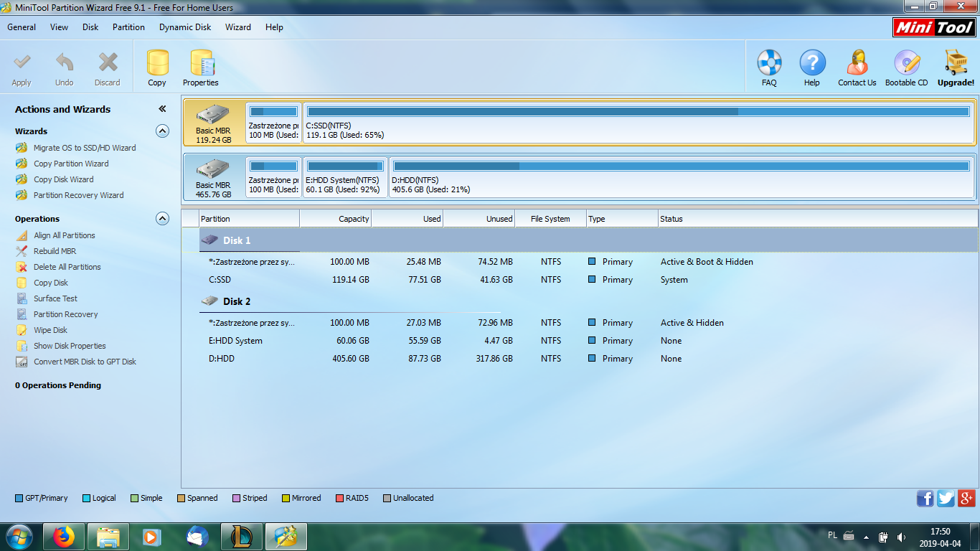
Task: Sort by the Used column header
Action: click(x=407, y=219)
